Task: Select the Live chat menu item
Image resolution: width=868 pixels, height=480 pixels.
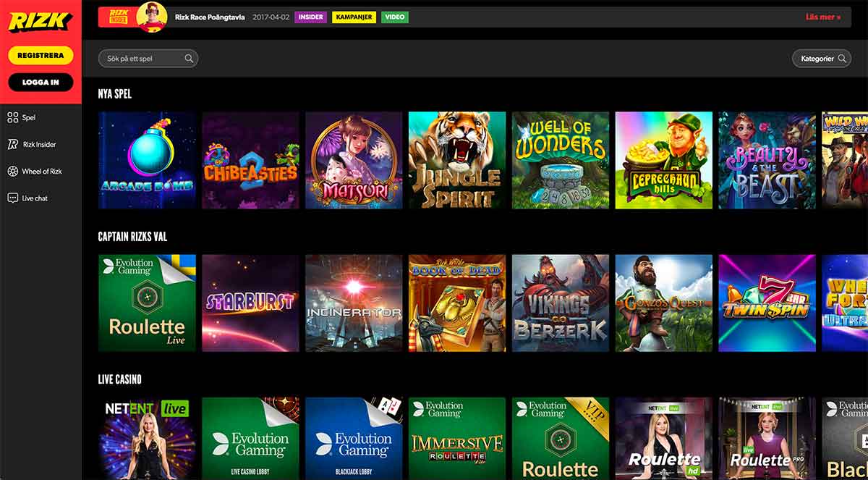Action: [35, 198]
